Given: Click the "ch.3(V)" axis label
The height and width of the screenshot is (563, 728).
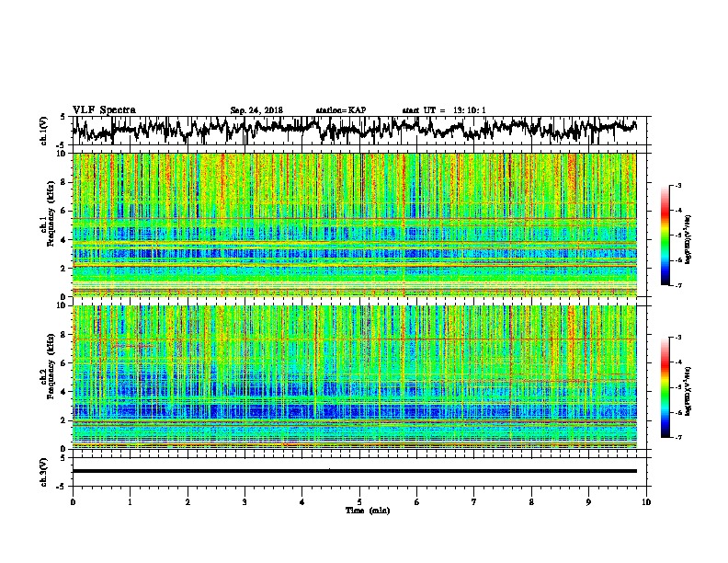Looking at the screenshot, I should pos(44,472).
